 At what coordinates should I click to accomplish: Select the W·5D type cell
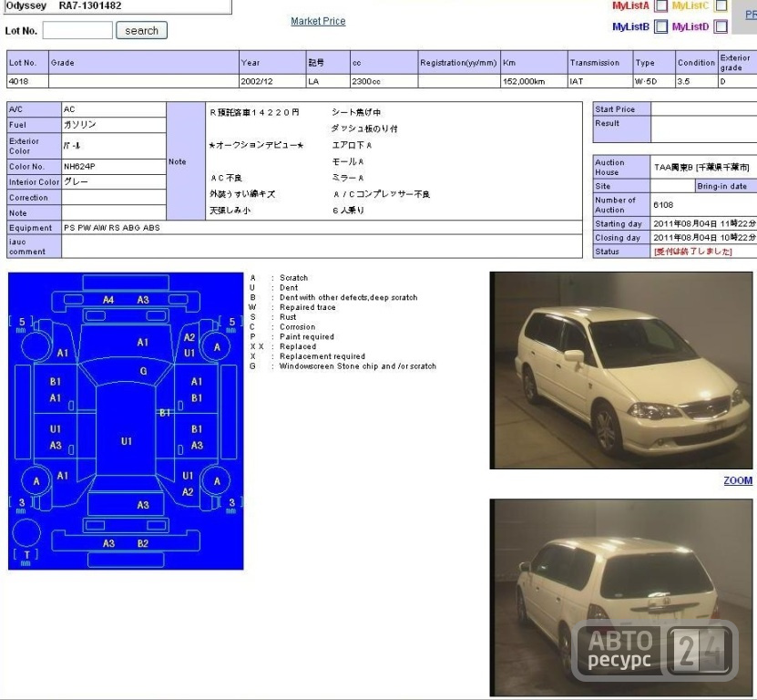tap(654, 81)
